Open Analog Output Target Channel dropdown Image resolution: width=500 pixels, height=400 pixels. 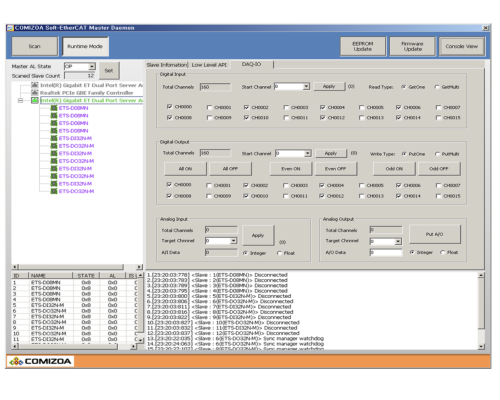(398, 241)
